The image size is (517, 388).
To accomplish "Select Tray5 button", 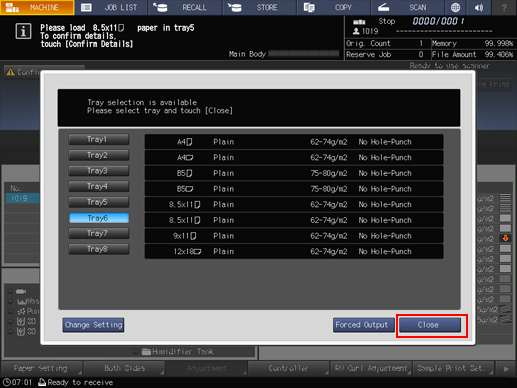I will (99, 202).
